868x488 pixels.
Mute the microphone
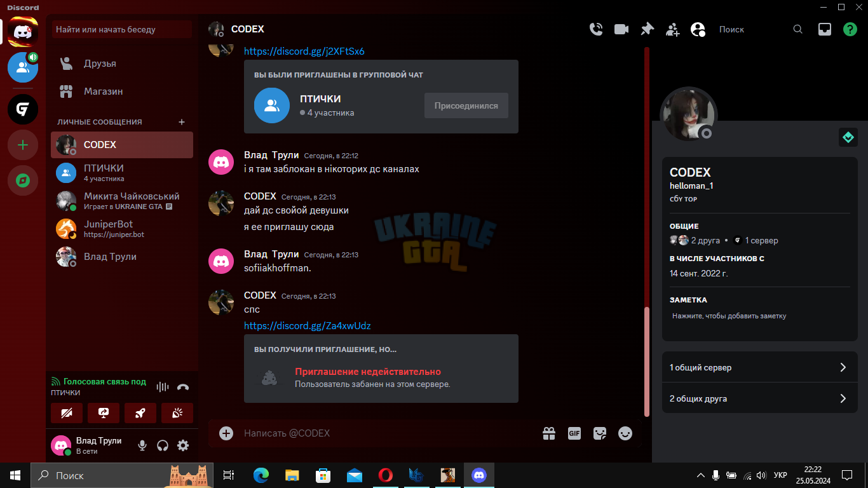(x=142, y=446)
